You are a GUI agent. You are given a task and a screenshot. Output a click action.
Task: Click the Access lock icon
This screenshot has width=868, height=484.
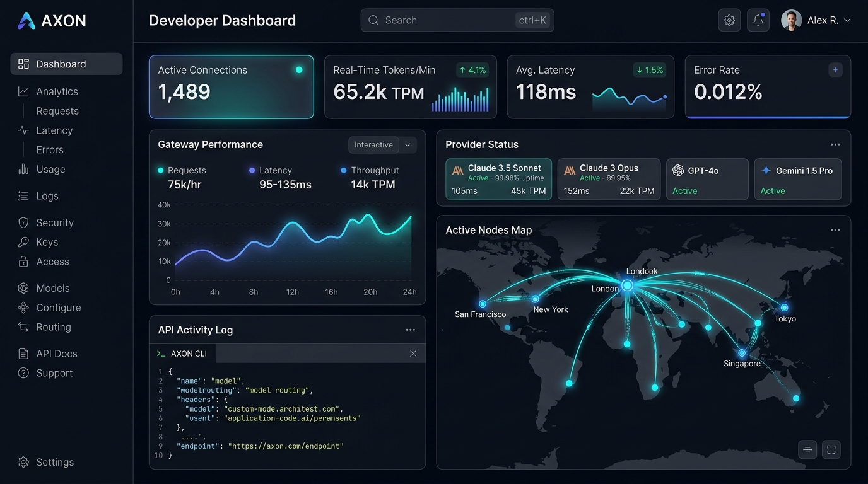(x=23, y=262)
